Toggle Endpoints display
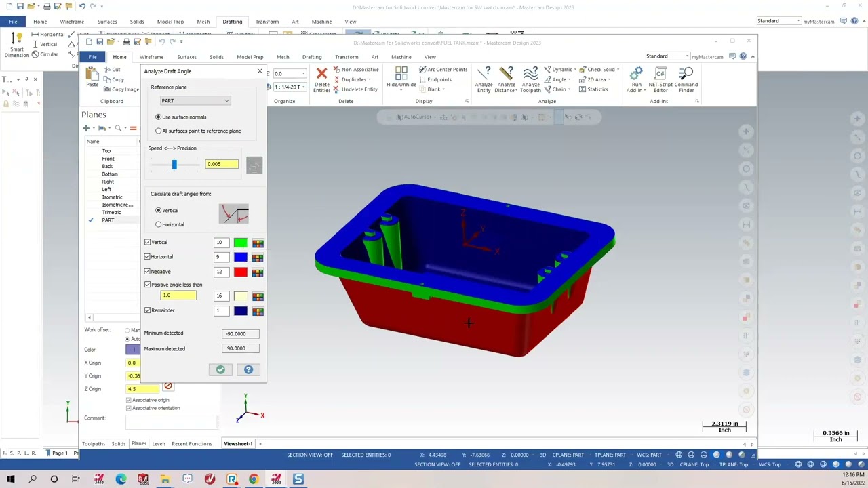The height and width of the screenshot is (488, 868). (435, 79)
